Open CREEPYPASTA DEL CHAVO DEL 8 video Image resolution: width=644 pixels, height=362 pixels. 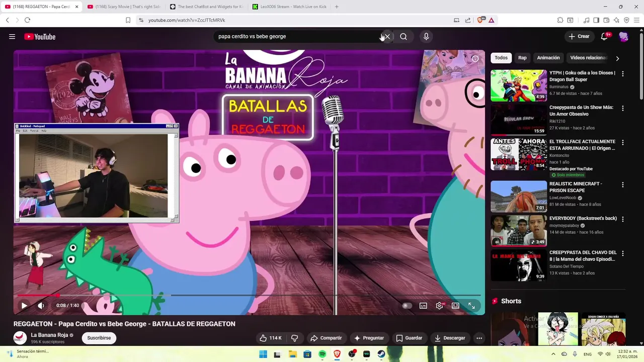pos(519,265)
